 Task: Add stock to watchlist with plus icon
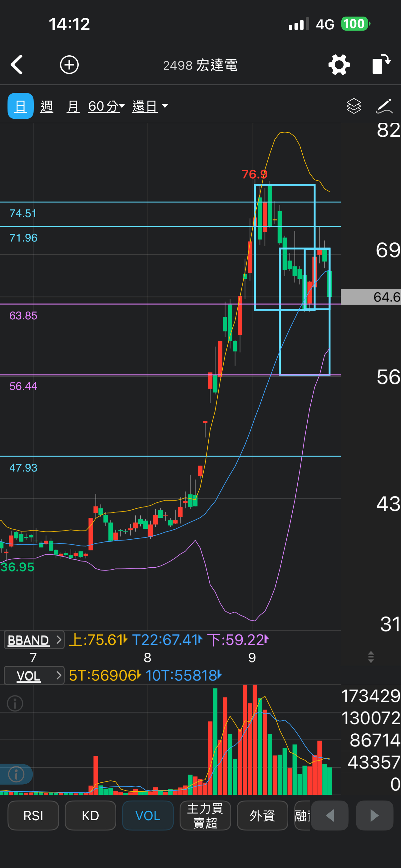pyautogui.click(x=69, y=64)
